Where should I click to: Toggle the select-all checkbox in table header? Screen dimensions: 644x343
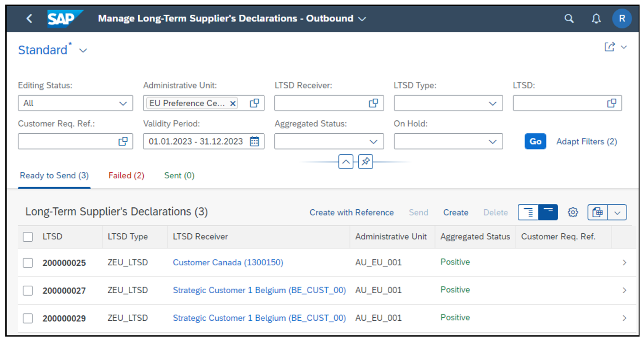point(28,237)
